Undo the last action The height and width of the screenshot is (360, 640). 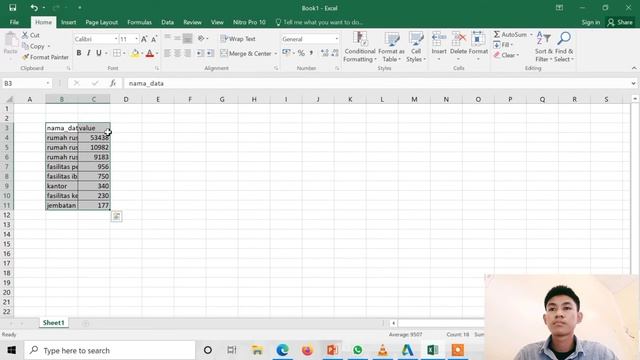pos(34,8)
